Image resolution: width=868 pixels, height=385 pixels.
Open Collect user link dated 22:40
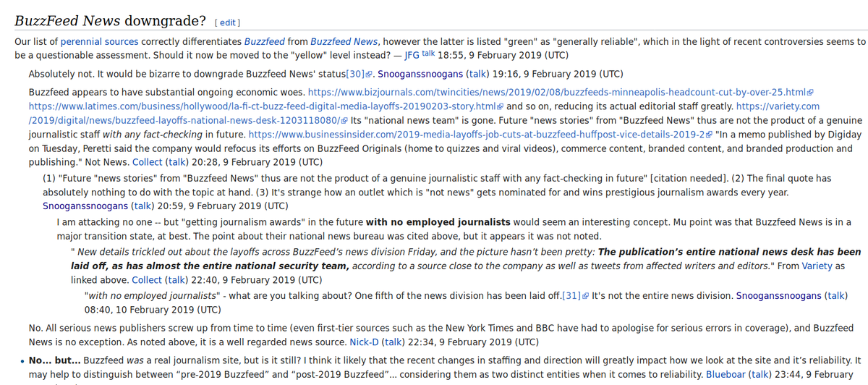point(148,279)
